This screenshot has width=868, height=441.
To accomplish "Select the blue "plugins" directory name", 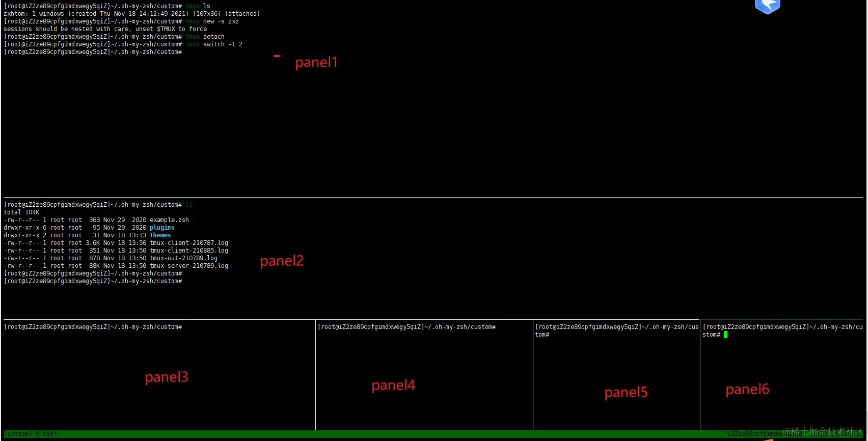I will click(162, 228).
